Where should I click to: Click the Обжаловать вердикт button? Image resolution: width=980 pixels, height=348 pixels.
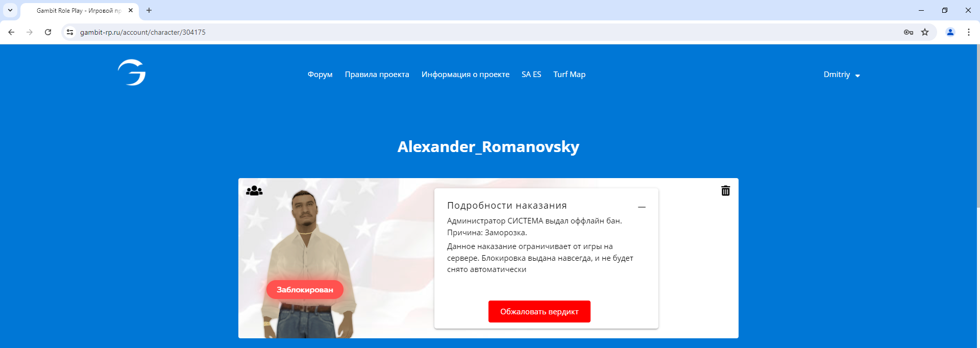[539, 311]
